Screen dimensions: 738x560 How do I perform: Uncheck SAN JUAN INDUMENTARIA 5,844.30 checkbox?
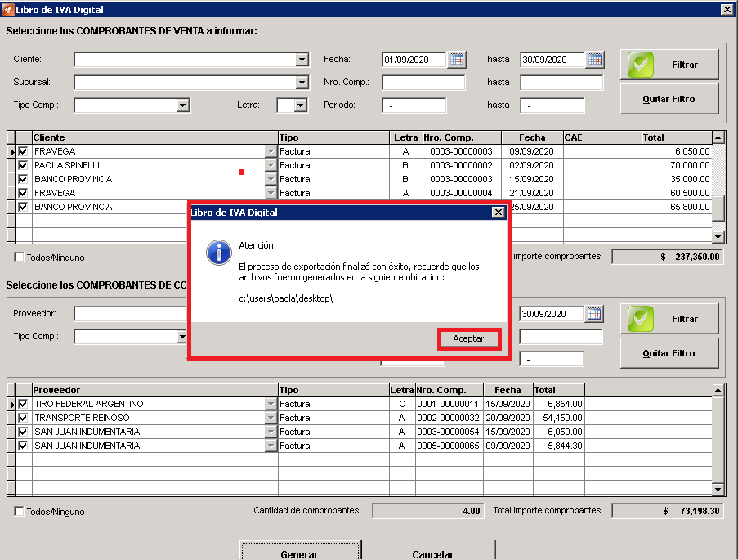tap(23, 446)
